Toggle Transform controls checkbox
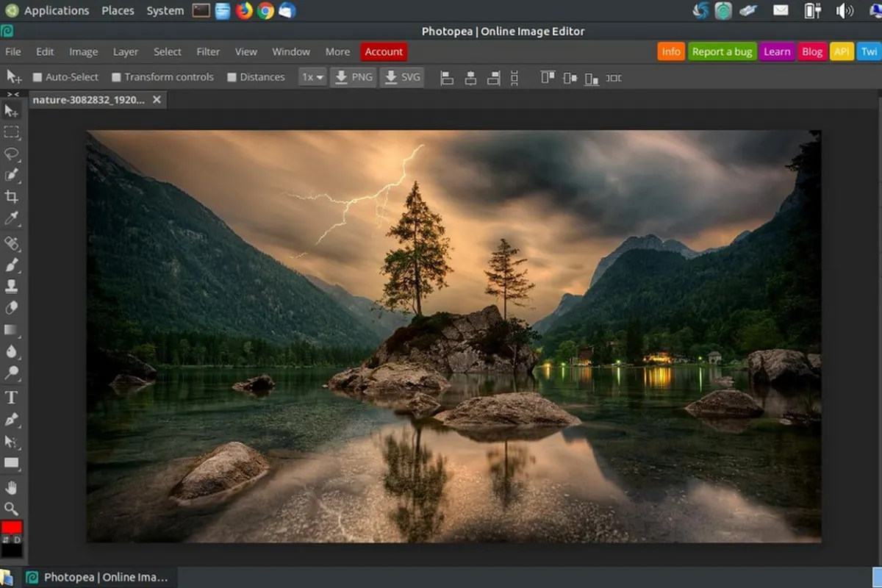This screenshot has width=882, height=588. click(x=116, y=77)
